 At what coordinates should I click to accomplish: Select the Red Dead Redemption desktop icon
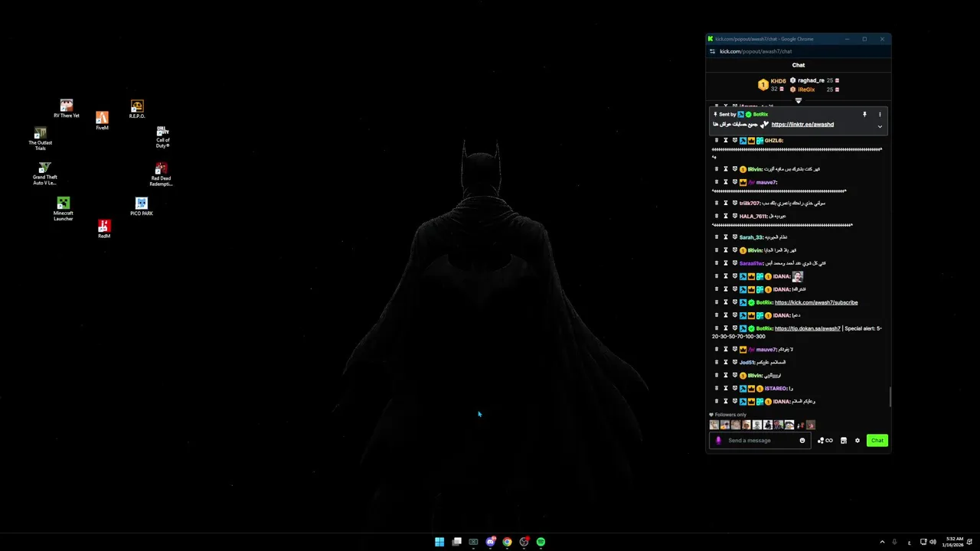[161, 174]
